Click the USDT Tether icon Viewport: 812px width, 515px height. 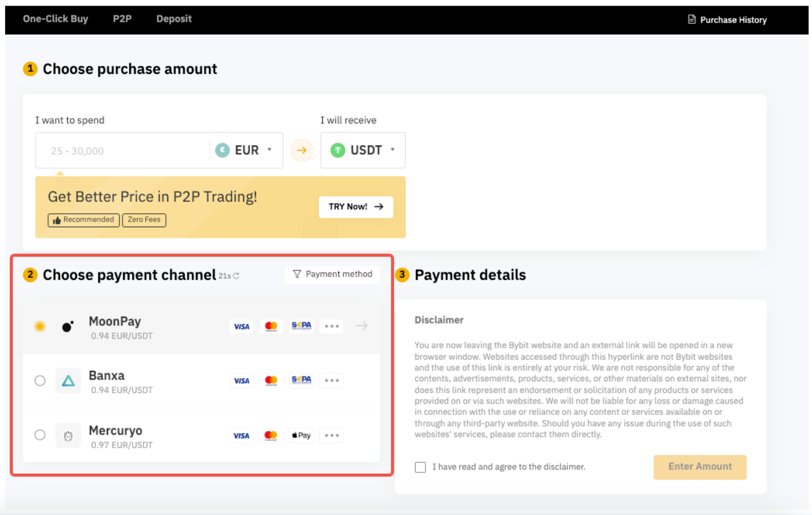[x=338, y=150]
